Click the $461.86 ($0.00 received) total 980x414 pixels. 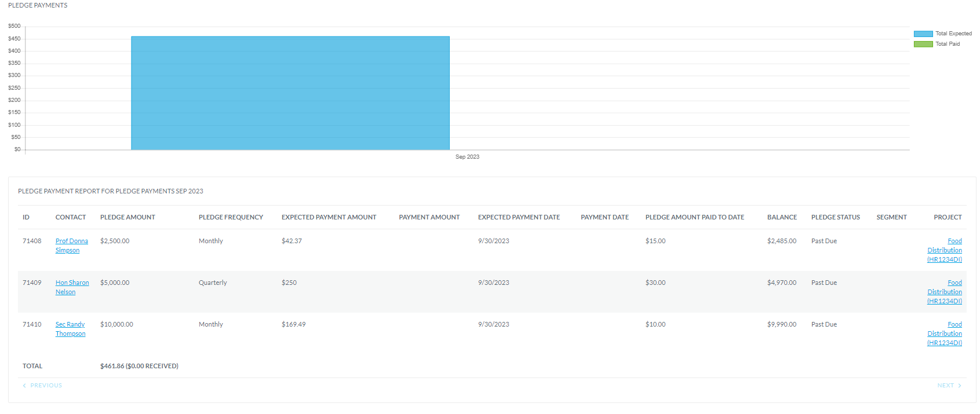[139, 366]
